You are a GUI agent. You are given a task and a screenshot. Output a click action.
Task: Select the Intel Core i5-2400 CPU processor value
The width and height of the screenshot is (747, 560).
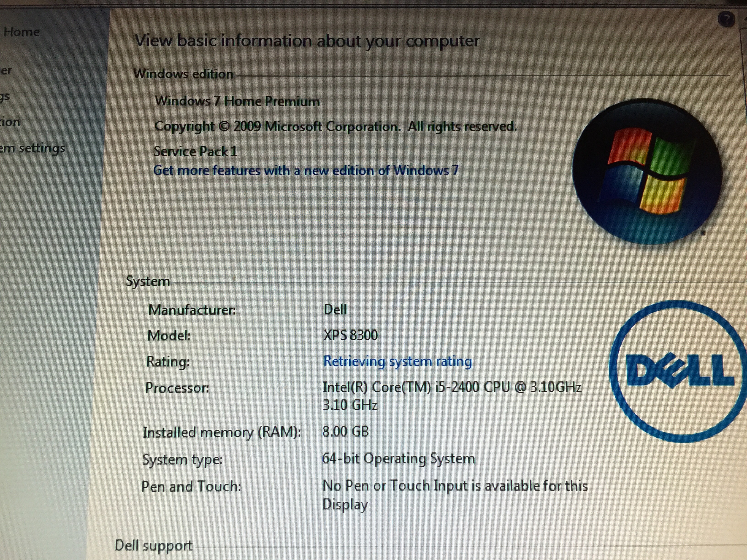[452, 396]
